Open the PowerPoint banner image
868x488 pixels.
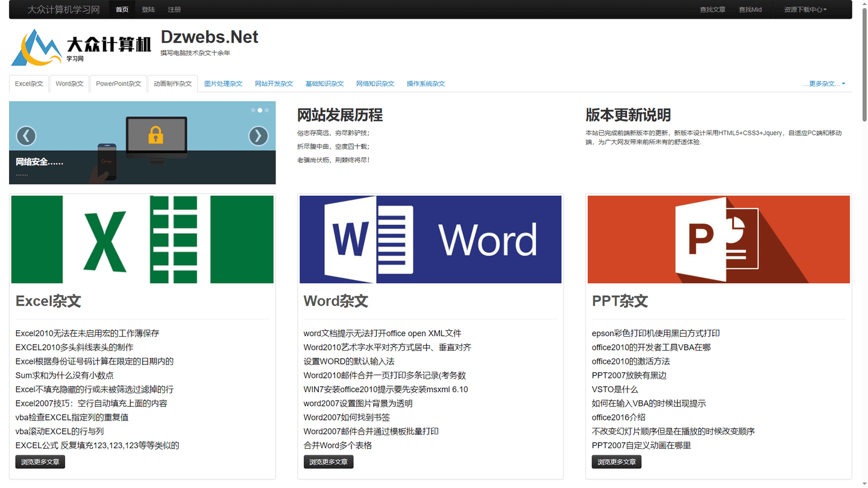tap(719, 239)
